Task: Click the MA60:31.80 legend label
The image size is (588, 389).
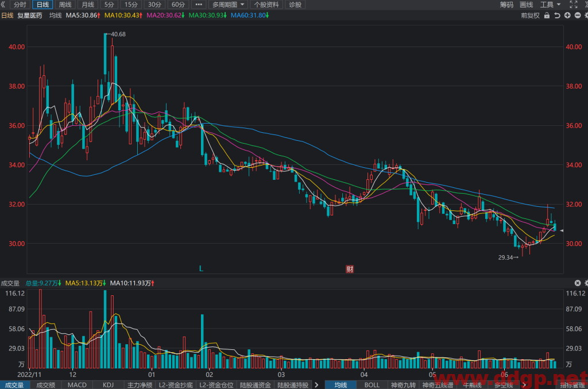Action: click(250, 16)
